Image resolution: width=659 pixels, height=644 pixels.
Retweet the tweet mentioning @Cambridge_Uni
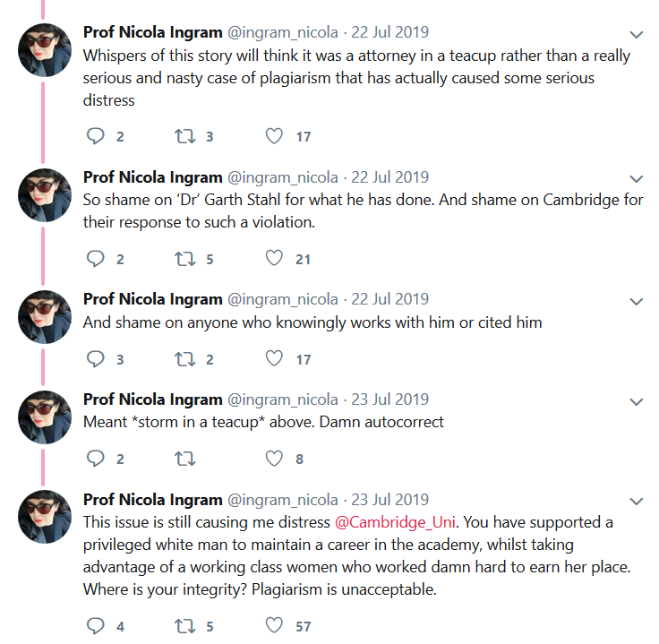click(184, 625)
